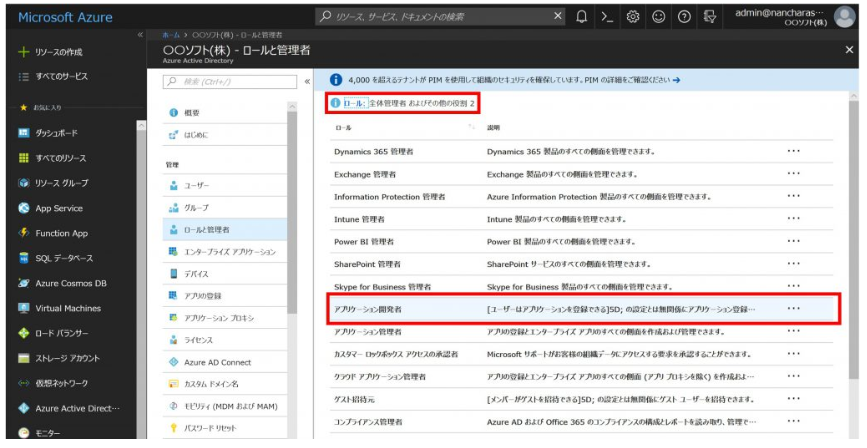
Task: Clear the top search box with X
Action: click(558, 16)
